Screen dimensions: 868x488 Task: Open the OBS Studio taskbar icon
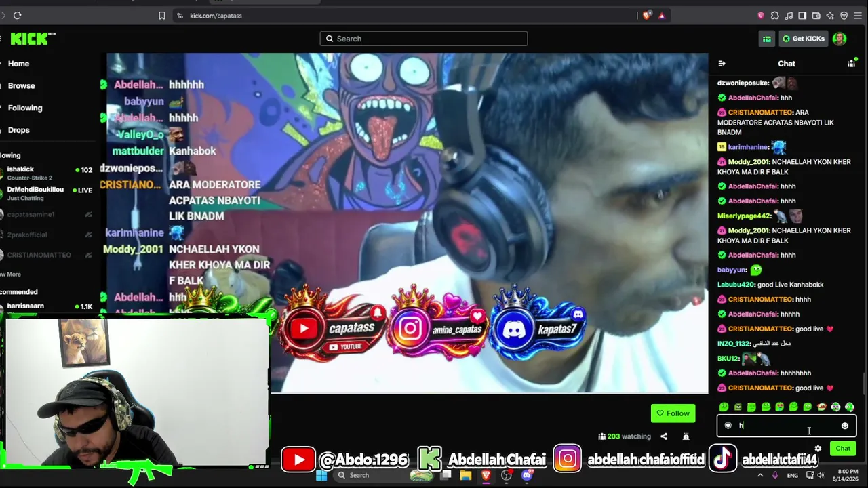click(x=507, y=476)
